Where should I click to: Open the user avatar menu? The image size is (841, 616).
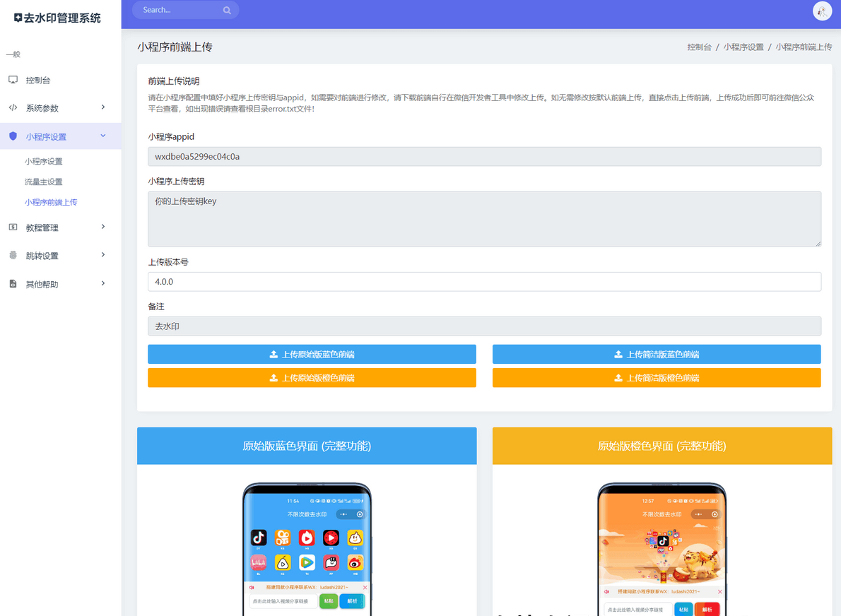(822, 11)
